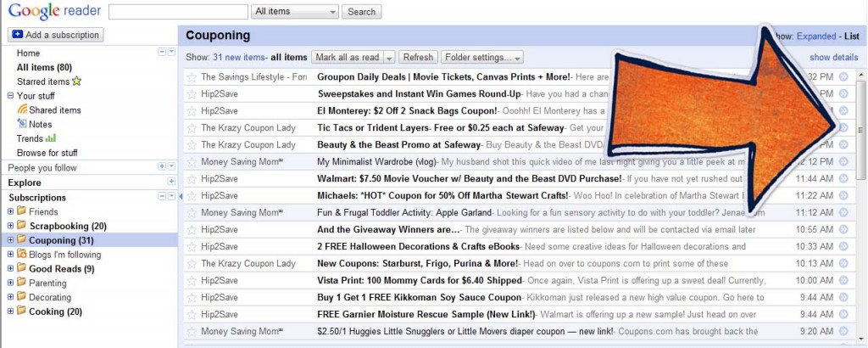Click the go-to arrow icon on Apple Garland row
The width and height of the screenshot is (868, 348).
(x=843, y=212)
